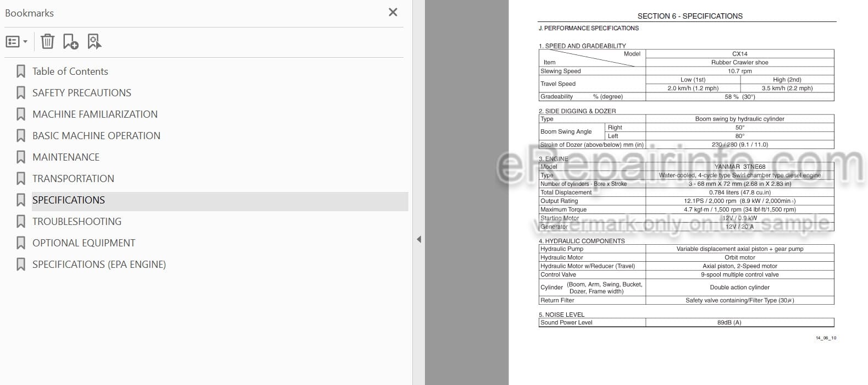Click bookmark icon beside SAFETY PRECAUTIONS
This screenshot has width=868, height=385.
(x=21, y=93)
